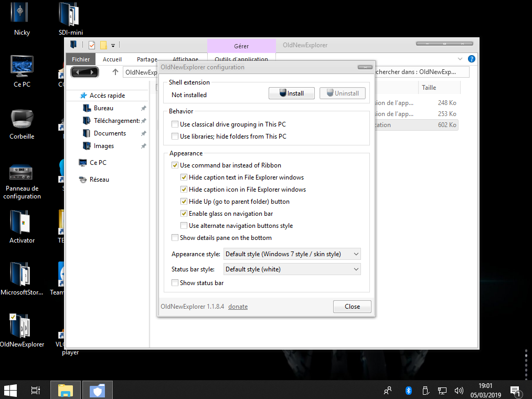
Task: Open the SDI-mini desktop shortcut
Action: [70, 19]
